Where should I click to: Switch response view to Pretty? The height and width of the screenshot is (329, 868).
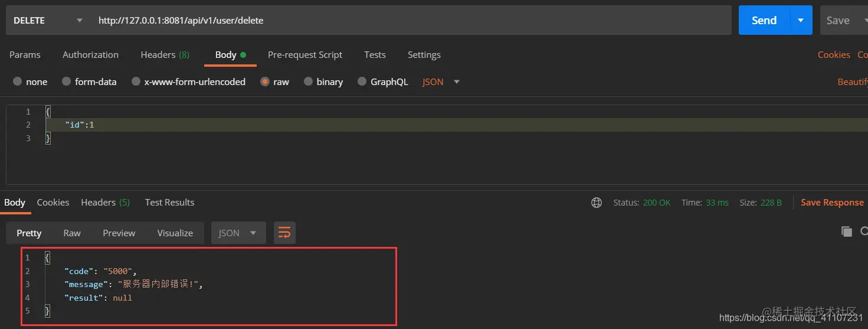(29, 233)
